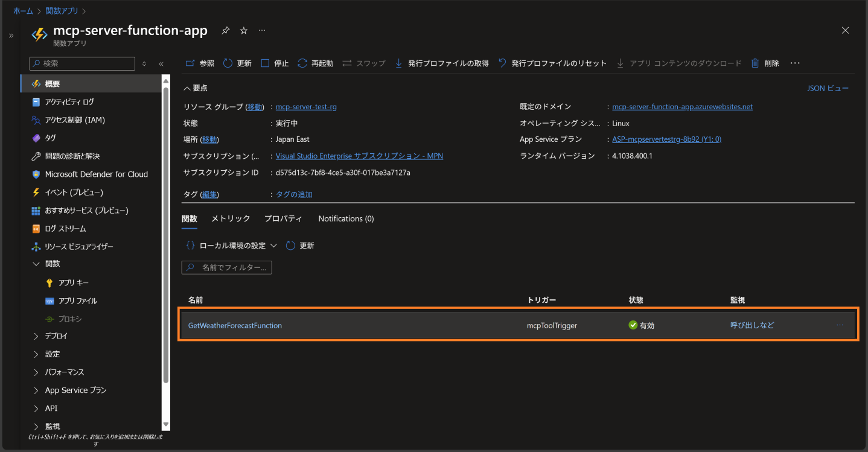Focus the sidebar 検索 search field
This screenshot has width=868, height=452.
tap(82, 63)
